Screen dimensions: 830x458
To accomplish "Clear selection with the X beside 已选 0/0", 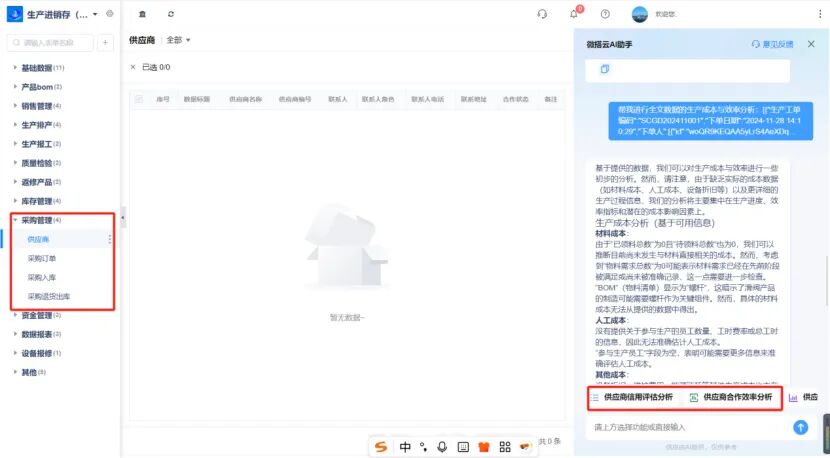I will [133, 67].
